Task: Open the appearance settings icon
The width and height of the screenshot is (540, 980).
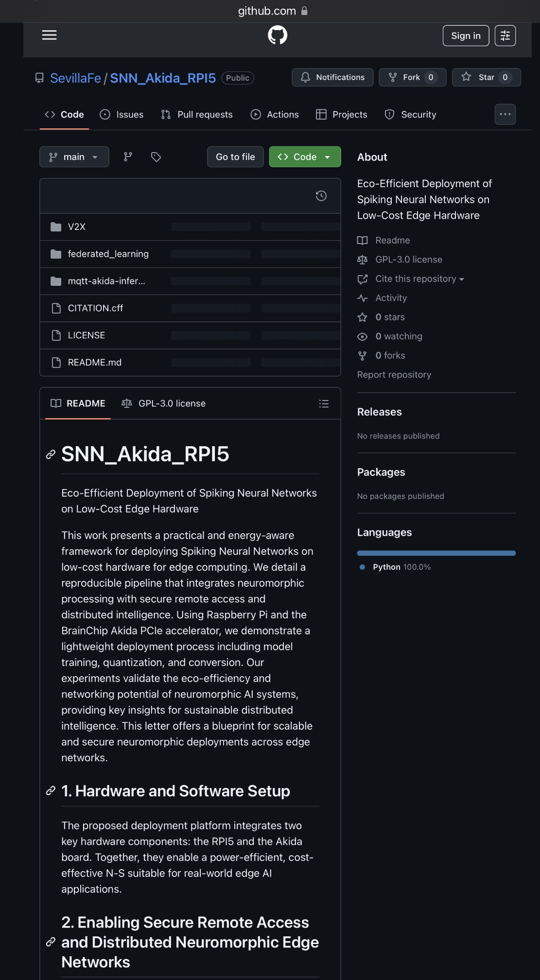Action: [505, 35]
